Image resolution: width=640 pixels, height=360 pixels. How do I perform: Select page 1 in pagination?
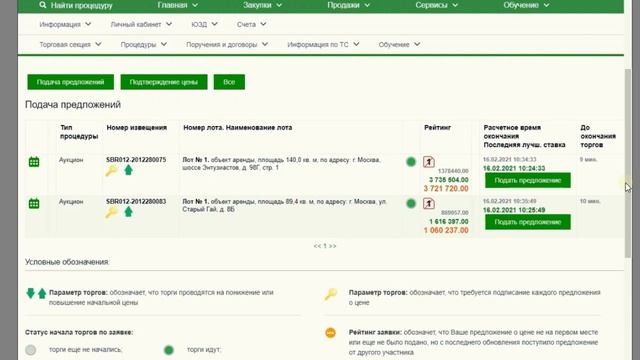click(325, 246)
